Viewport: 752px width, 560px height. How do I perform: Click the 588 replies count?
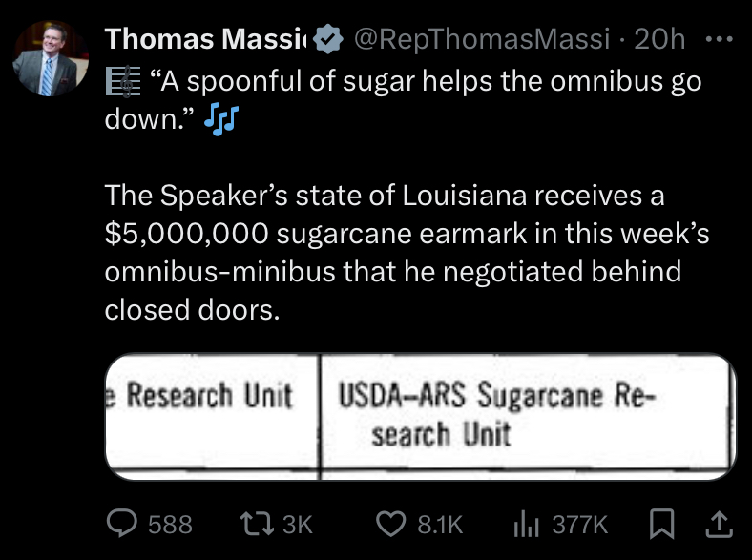pos(170,525)
